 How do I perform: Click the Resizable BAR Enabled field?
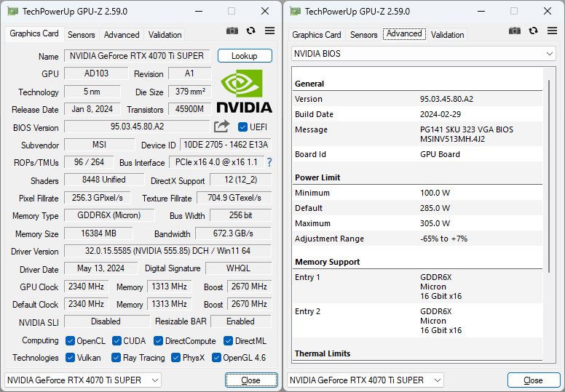coord(241,321)
